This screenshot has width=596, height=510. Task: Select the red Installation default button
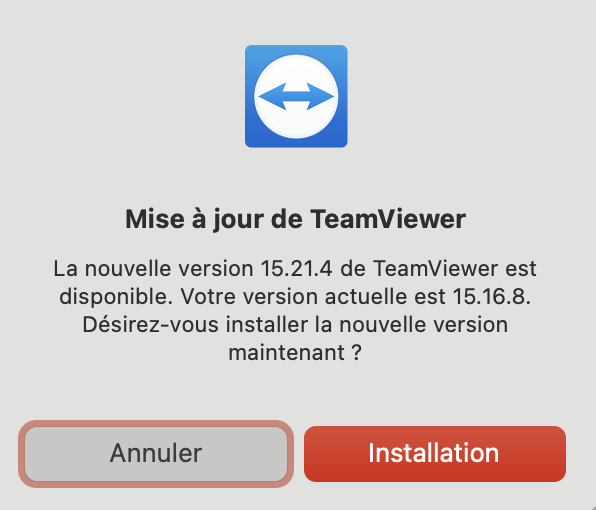[x=435, y=454]
